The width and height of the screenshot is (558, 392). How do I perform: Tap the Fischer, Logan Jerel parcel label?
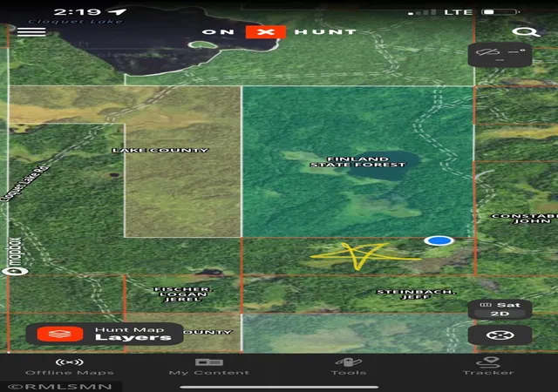click(183, 294)
